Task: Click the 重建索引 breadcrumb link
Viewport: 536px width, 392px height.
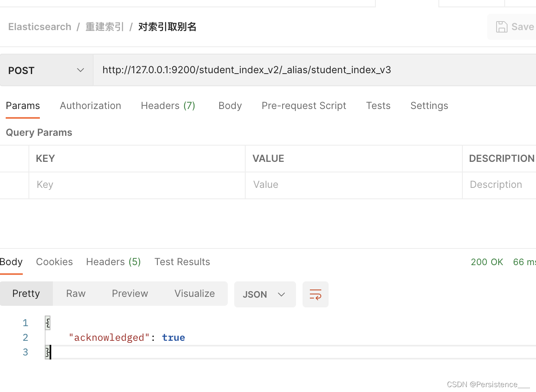Action: (105, 27)
